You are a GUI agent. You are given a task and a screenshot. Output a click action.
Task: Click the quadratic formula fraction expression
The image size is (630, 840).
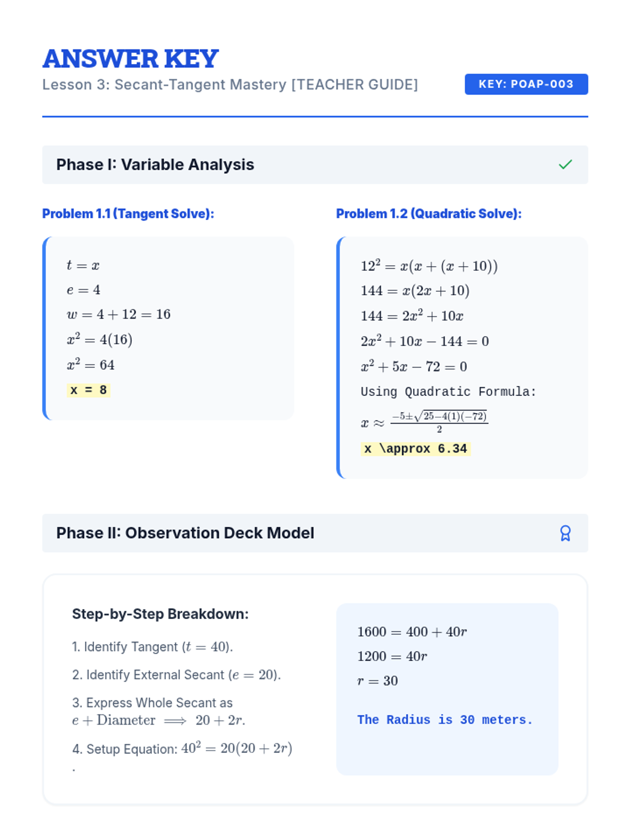(x=439, y=422)
